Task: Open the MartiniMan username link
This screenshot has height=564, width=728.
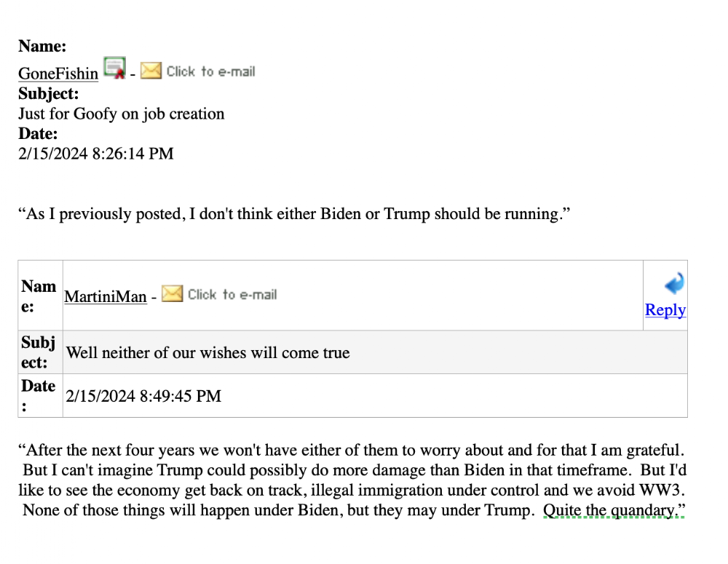Action: pyautogui.click(x=106, y=296)
